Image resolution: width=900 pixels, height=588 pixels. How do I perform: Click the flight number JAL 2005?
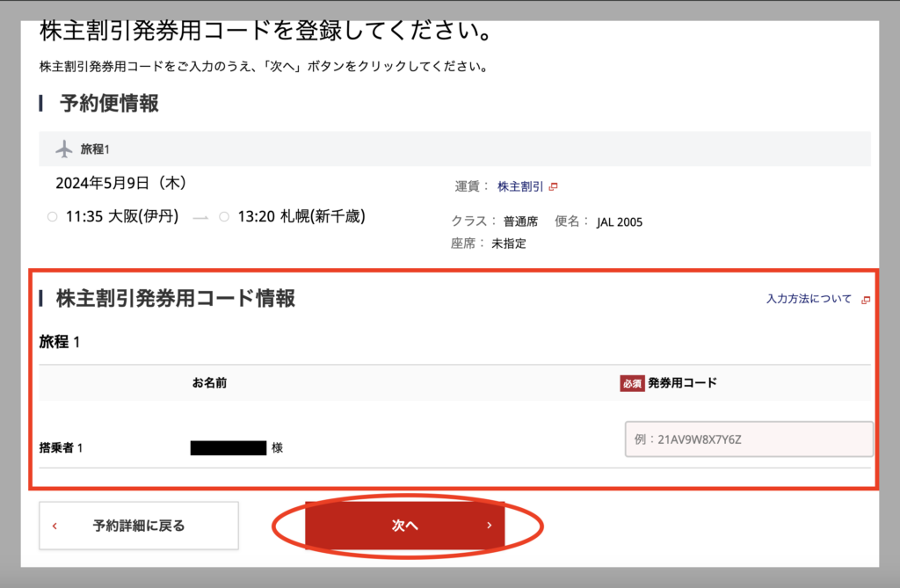(x=621, y=221)
